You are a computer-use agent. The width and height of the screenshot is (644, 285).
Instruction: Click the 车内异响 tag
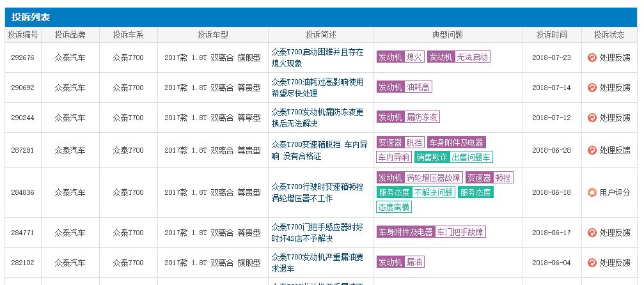click(394, 157)
